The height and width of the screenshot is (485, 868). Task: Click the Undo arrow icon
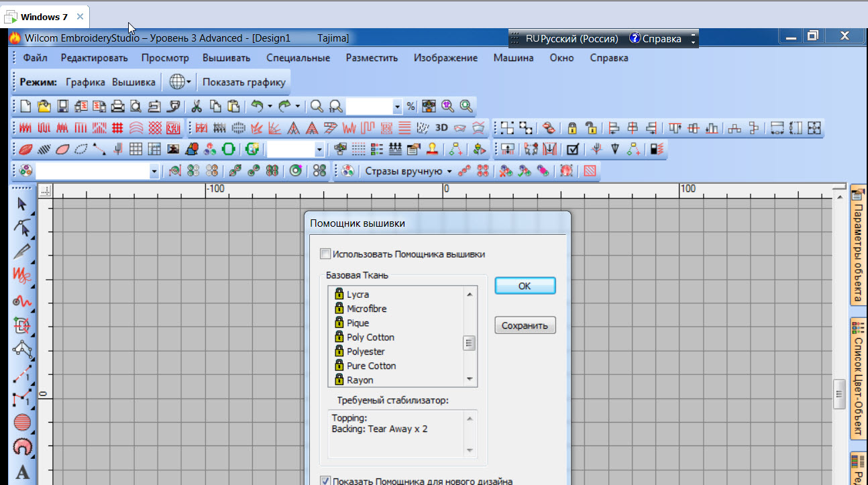pyautogui.click(x=257, y=106)
